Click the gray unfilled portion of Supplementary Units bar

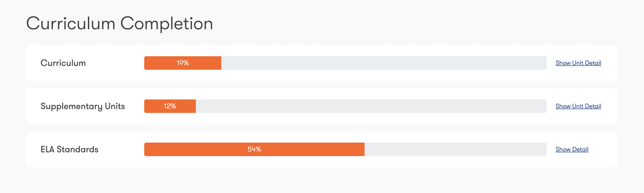coord(371,106)
